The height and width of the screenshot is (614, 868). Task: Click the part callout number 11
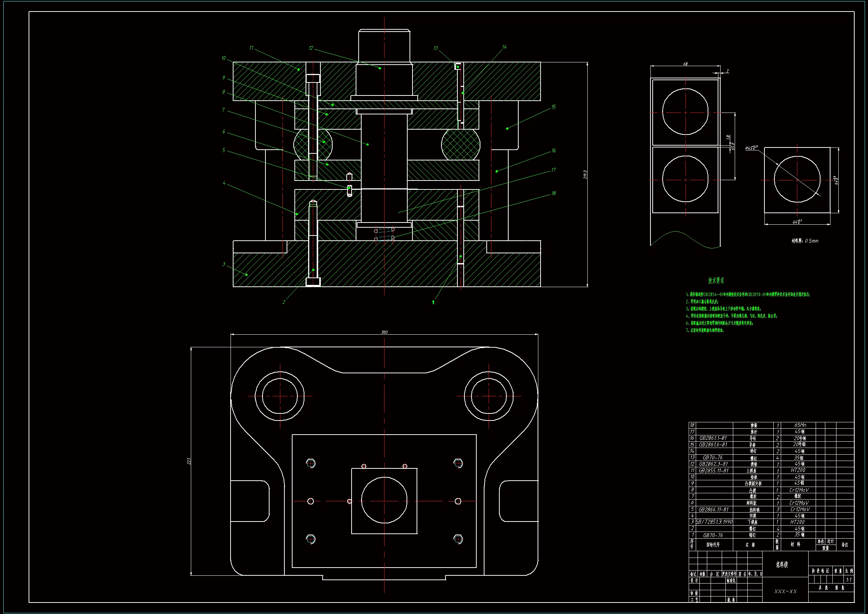click(x=251, y=48)
